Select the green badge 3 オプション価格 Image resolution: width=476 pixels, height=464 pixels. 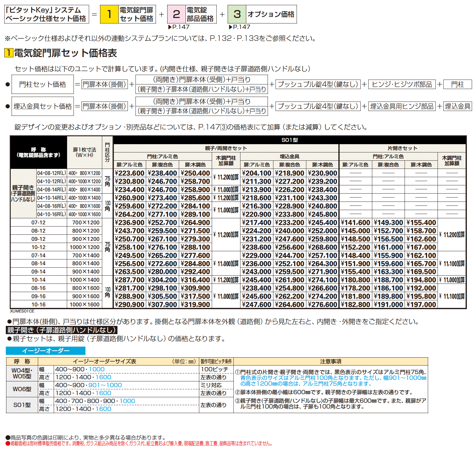[x=262, y=13]
